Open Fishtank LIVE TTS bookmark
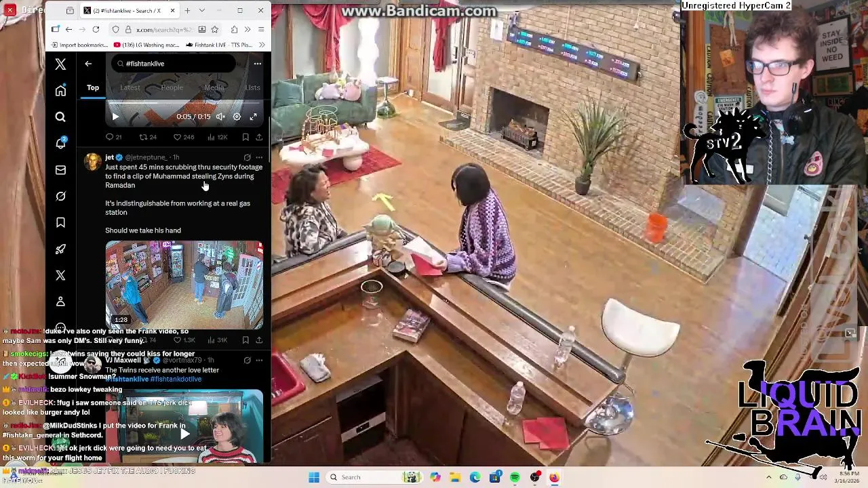Image resolution: width=868 pixels, height=488 pixels. point(218,45)
